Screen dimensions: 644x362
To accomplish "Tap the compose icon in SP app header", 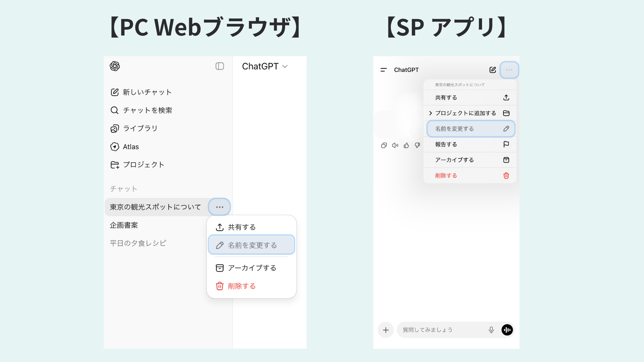I will click(493, 70).
